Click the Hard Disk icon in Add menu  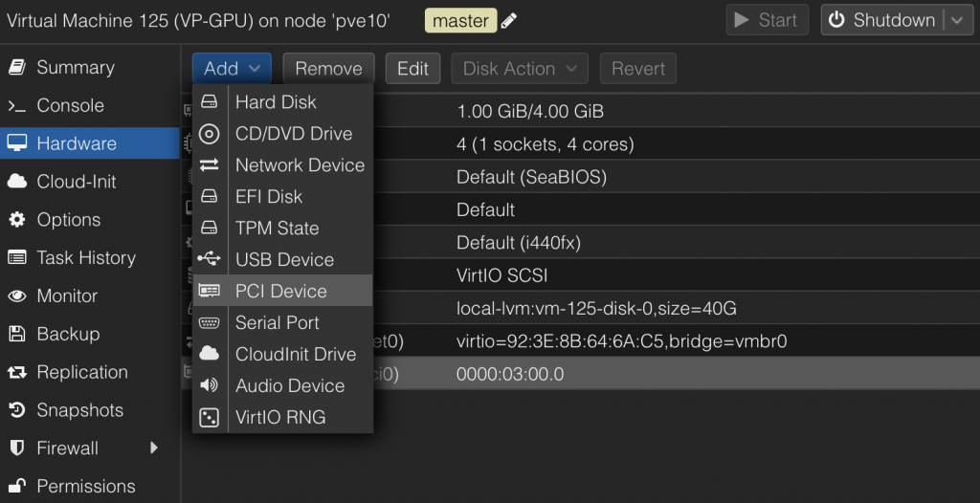(x=209, y=102)
